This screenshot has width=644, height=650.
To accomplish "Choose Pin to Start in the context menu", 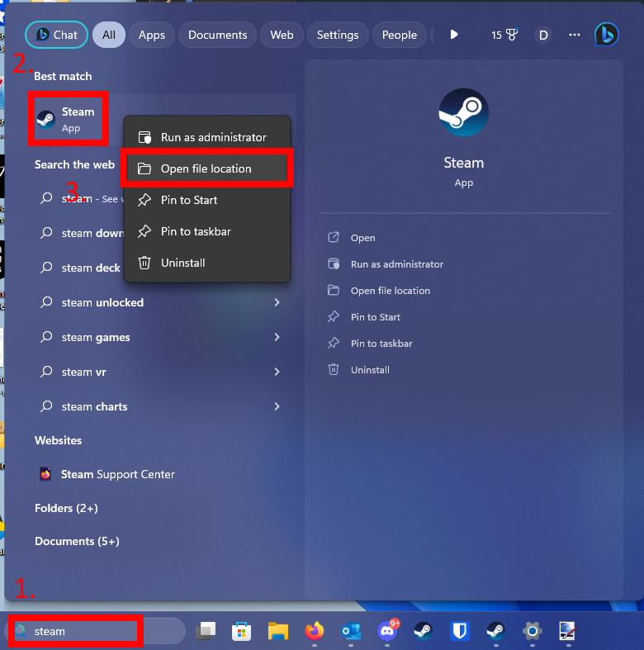I will point(207,200).
